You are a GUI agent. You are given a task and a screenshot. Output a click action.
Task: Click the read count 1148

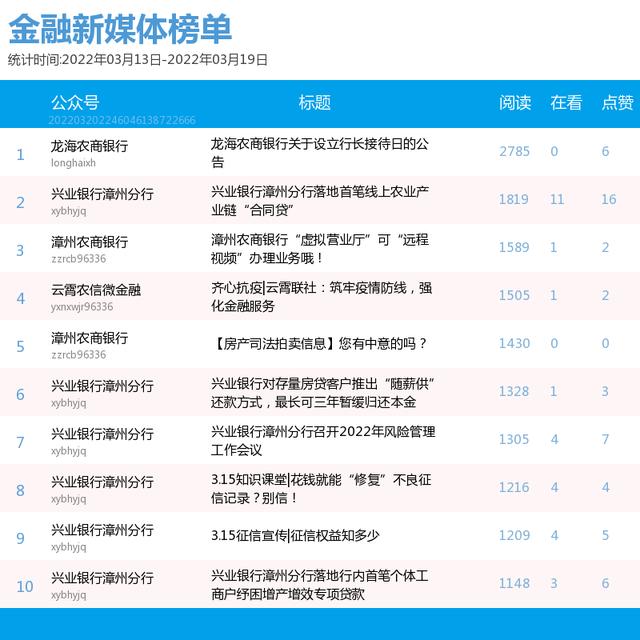(514, 584)
